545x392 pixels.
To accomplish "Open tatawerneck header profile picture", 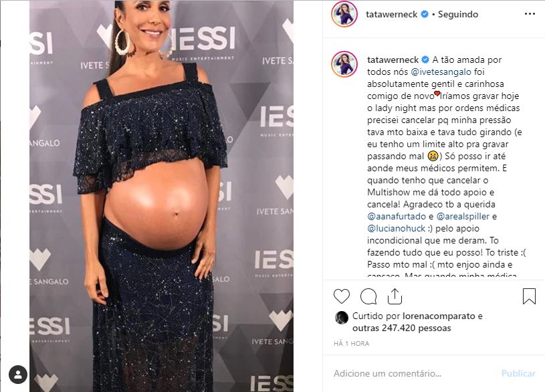I will (344, 14).
